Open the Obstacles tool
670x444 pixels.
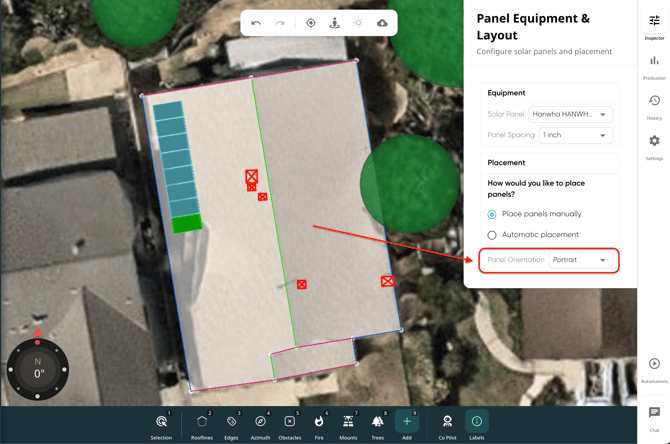[x=289, y=424]
